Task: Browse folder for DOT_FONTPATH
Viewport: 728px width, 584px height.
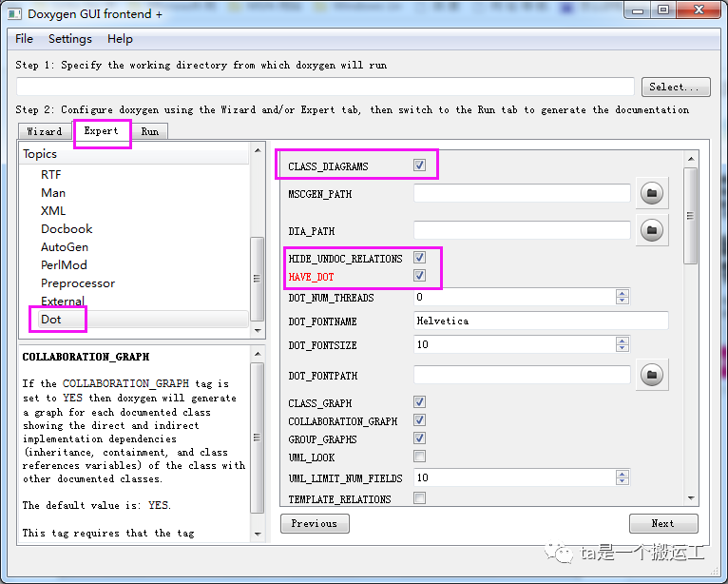Action: pyautogui.click(x=652, y=375)
